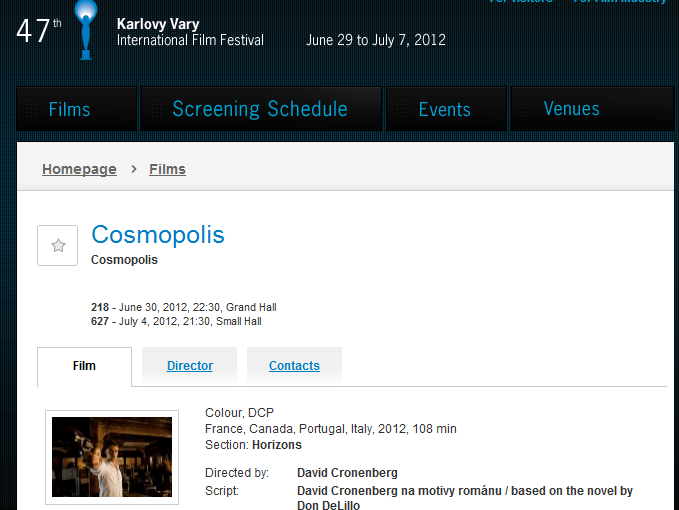Open the Venues navigation item
The image size is (679, 510).
571,110
